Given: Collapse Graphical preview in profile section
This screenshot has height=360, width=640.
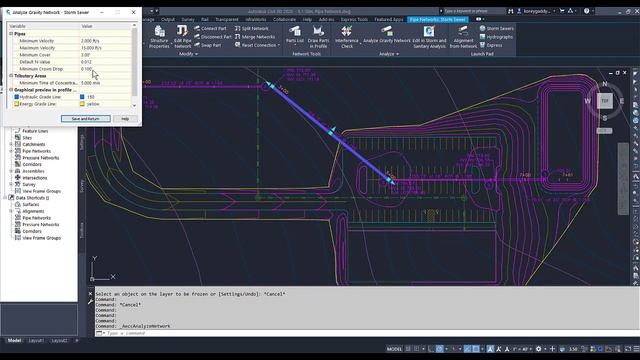Looking at the screenshot, I should point(11,90).
